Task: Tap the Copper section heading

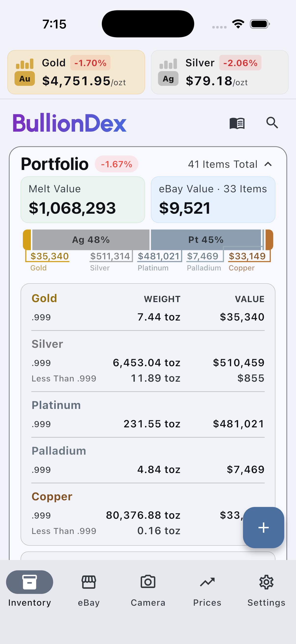Action: [x=52, y=496]
